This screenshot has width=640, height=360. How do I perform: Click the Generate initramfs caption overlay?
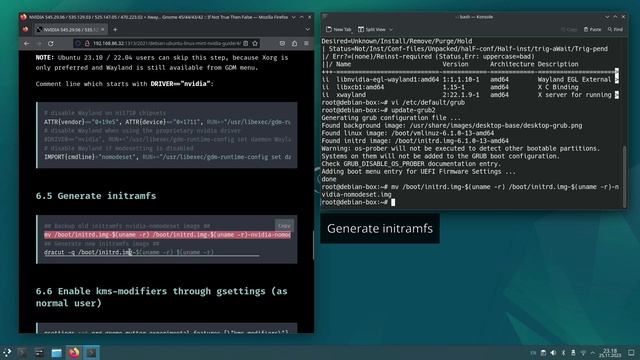coord(380,229)
